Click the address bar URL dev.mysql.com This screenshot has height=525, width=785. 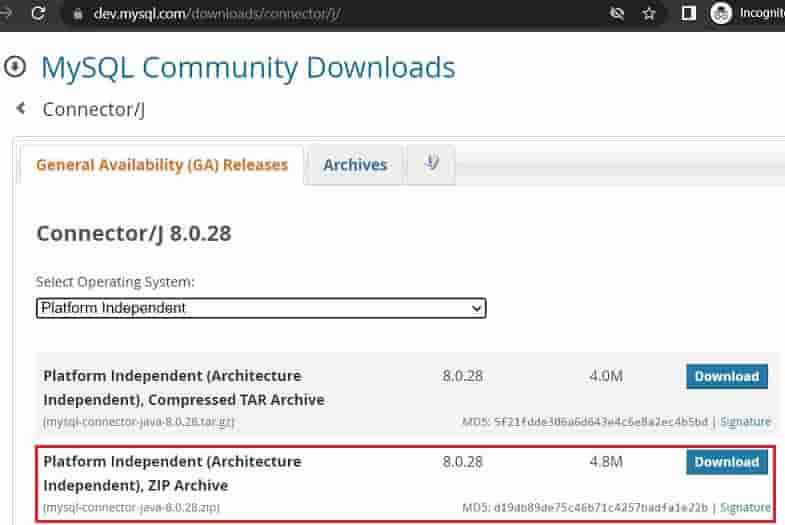click(216, 14)
